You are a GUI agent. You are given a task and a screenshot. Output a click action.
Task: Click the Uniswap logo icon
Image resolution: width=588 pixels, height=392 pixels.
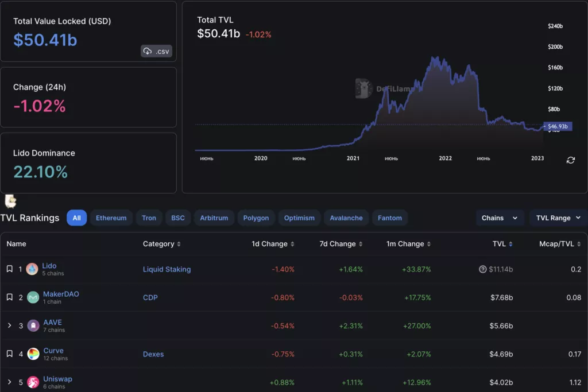[x=33, y=382]
